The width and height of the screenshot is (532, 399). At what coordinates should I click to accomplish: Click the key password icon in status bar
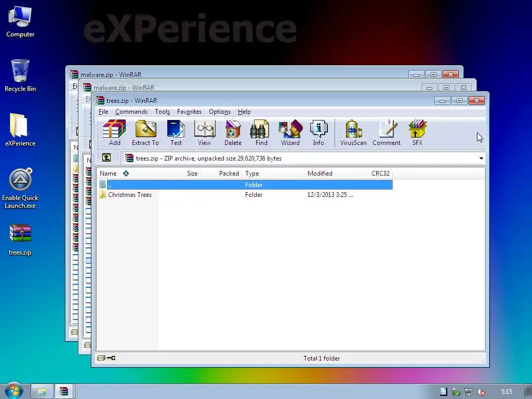111,358
